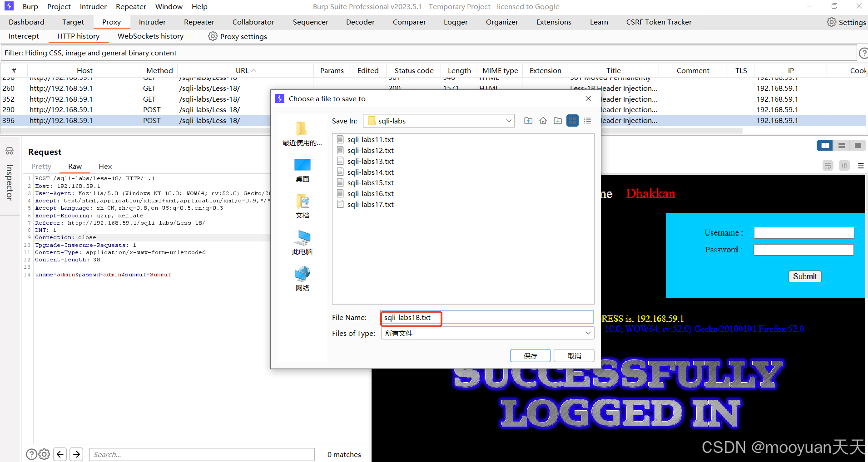The image size is (868, 462).
Task: Sort by Status code column header
Action: pos(414,70)
